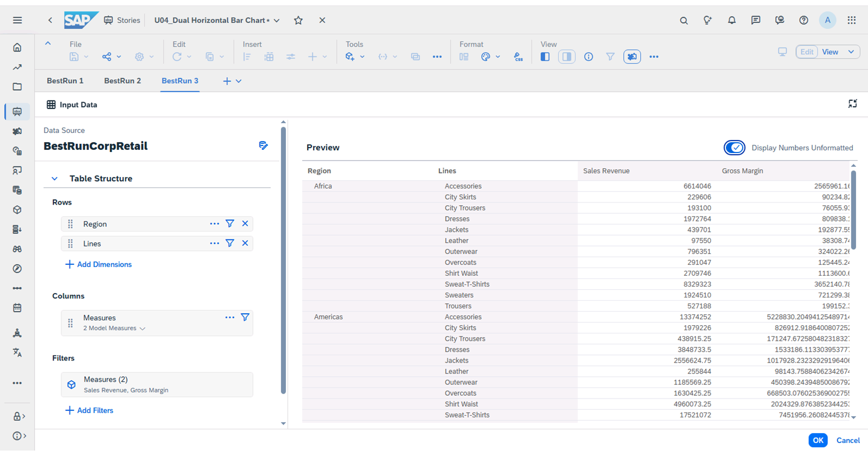Open the Calendar icon in left sidebar
This screenshot has height=456, width=868.
[x=17, y=308]
